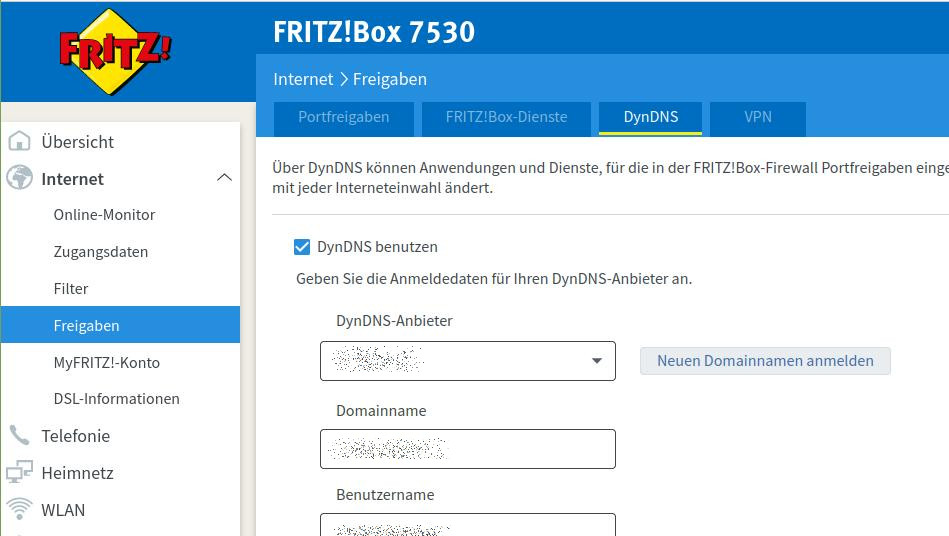
Task: Click the Internet menu label
Action: (x=73, y=179)
